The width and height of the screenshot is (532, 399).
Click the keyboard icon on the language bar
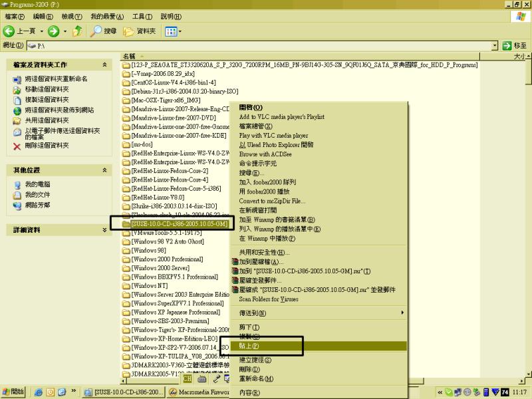(202, 378)
